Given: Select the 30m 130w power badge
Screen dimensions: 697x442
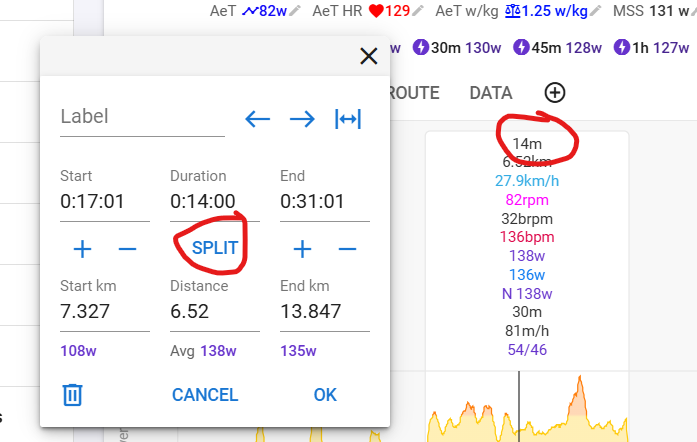Looking at the screenshot, I should [x=457, y=47].
